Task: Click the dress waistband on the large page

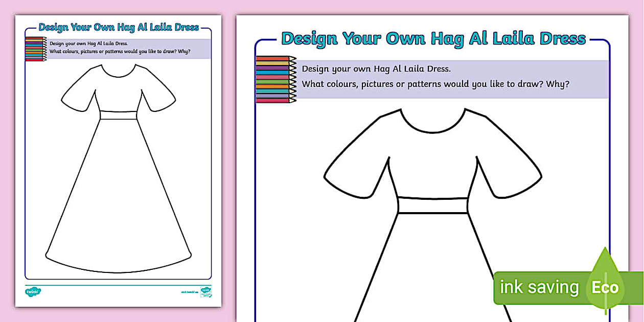Action: 432,205
